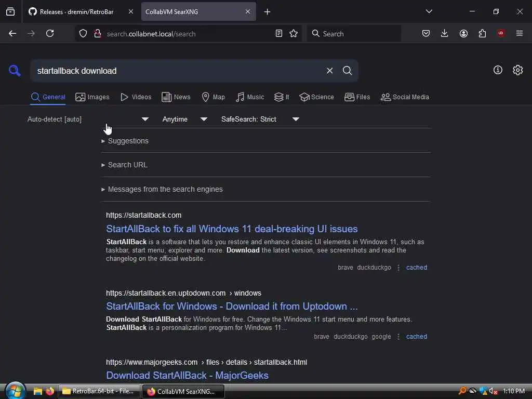
Task: Select the Videos search category
Action: pos(136,97)
